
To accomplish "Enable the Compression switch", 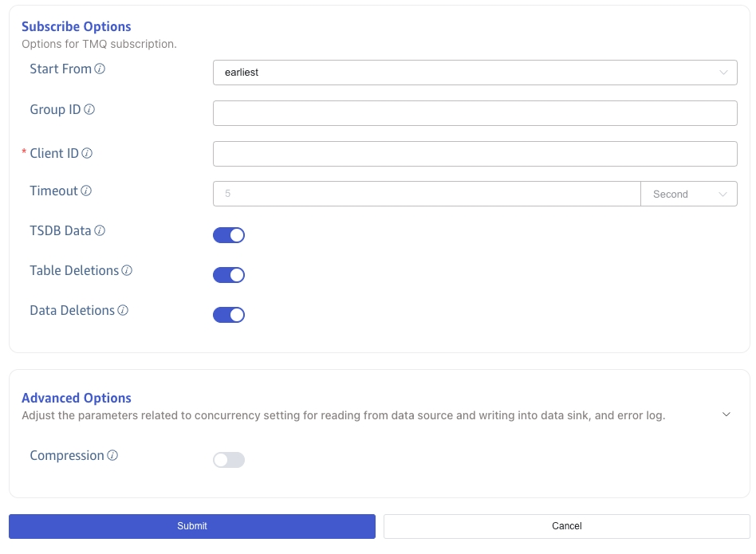I will [x=229, y=460].
